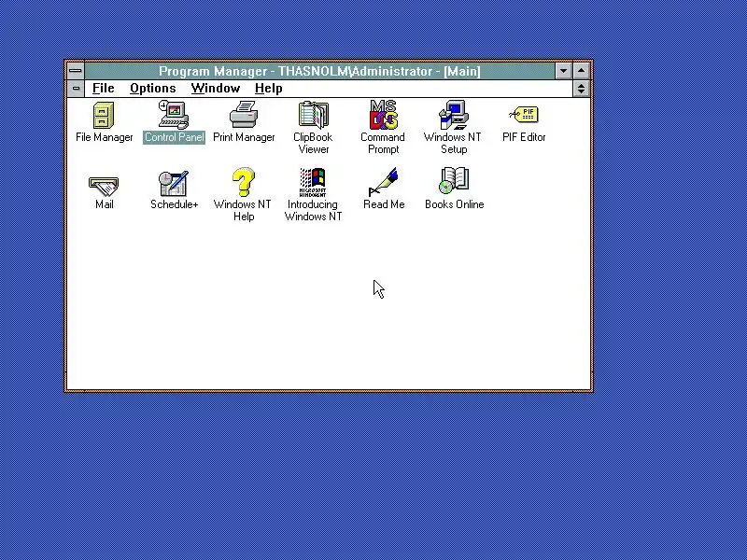Select the Windows NT Help question mark

244,182
